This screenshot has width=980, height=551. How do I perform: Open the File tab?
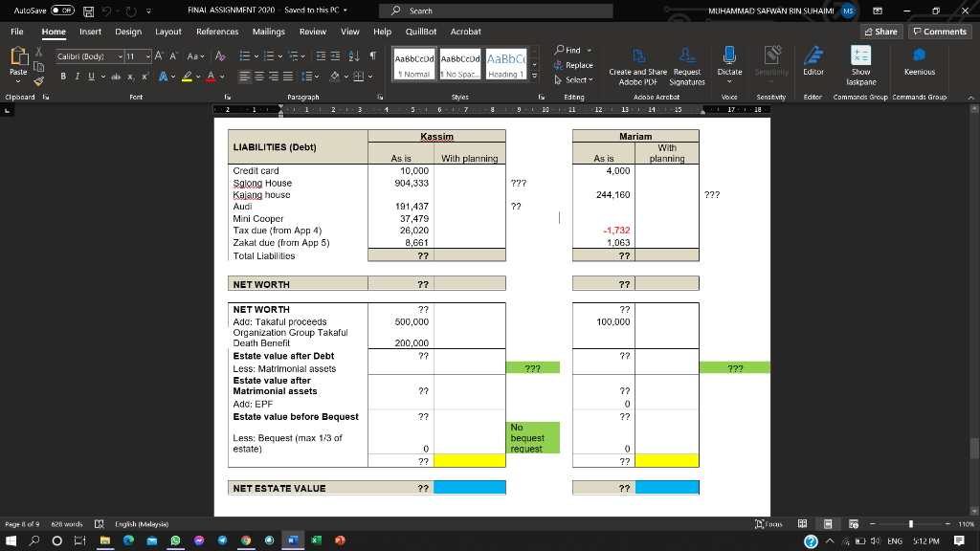pos(17,32)
